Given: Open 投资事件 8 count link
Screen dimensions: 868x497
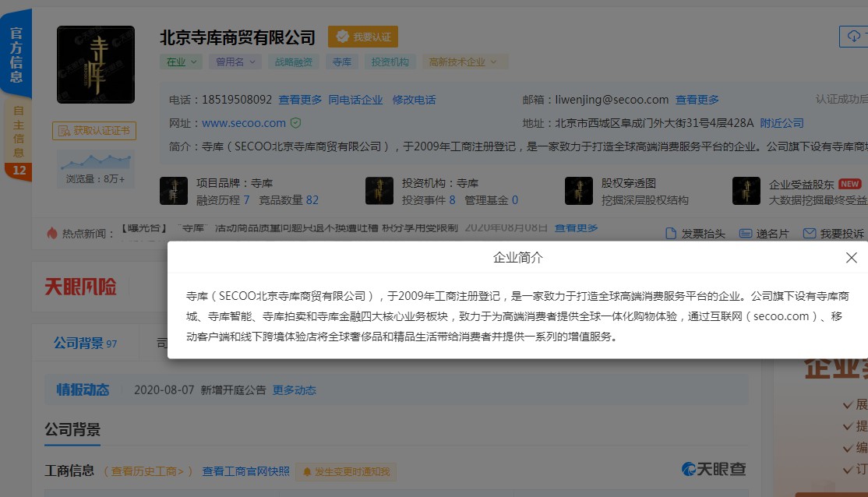Looking at the screenshot, I should tap(429, 199).
